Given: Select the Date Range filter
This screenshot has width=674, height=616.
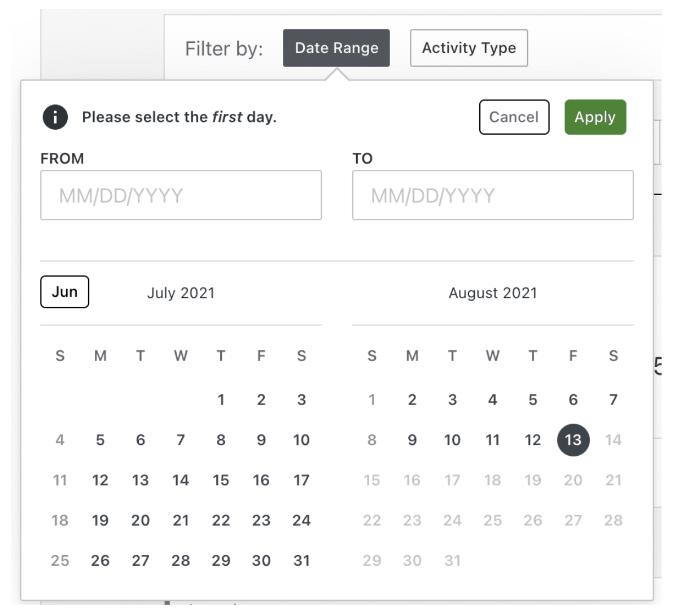Looking at the screenshot, I should coord(336,48).
